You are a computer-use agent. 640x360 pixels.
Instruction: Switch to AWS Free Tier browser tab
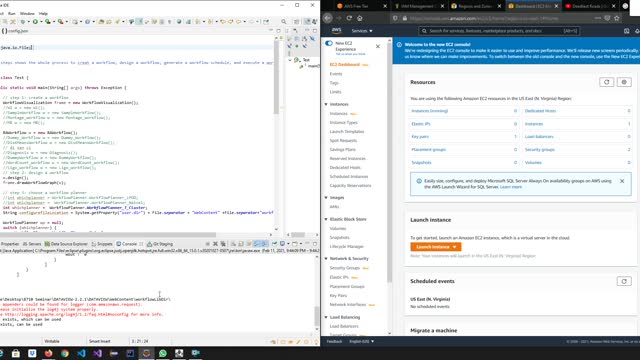coord(357,6)
